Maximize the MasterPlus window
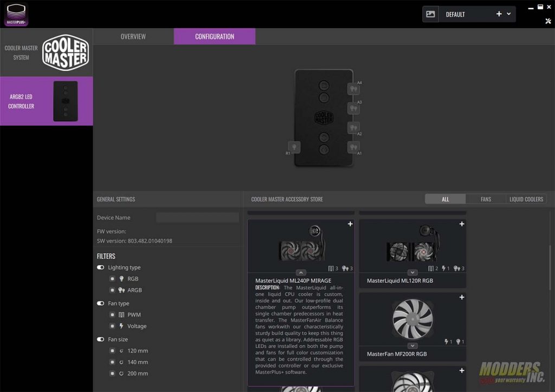Screen dimensions: 555x392 540,6
